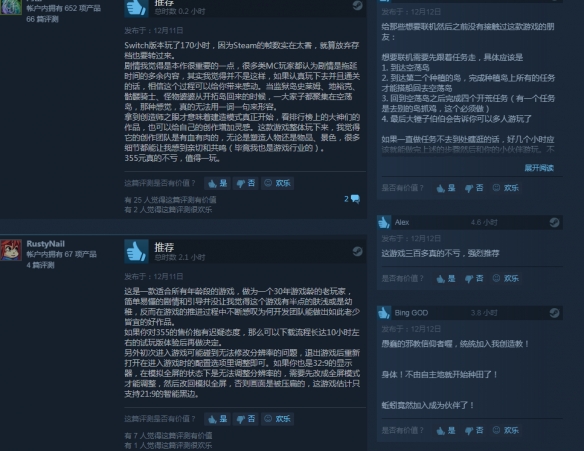
Task: Open RustyNail's profile name link
Action: coord(45,244)
